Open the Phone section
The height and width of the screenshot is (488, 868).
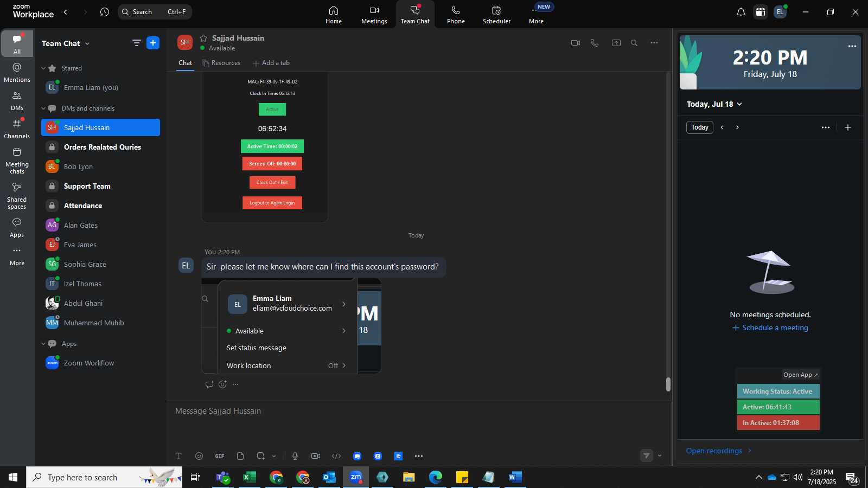pyautogui.click(x=456, y=15)
